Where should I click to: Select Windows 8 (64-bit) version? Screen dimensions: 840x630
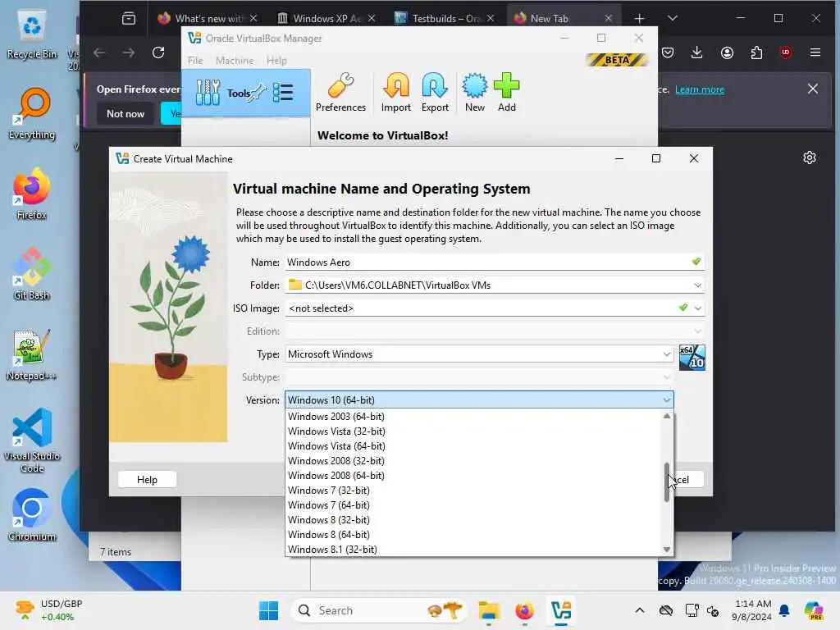(473, 534)
